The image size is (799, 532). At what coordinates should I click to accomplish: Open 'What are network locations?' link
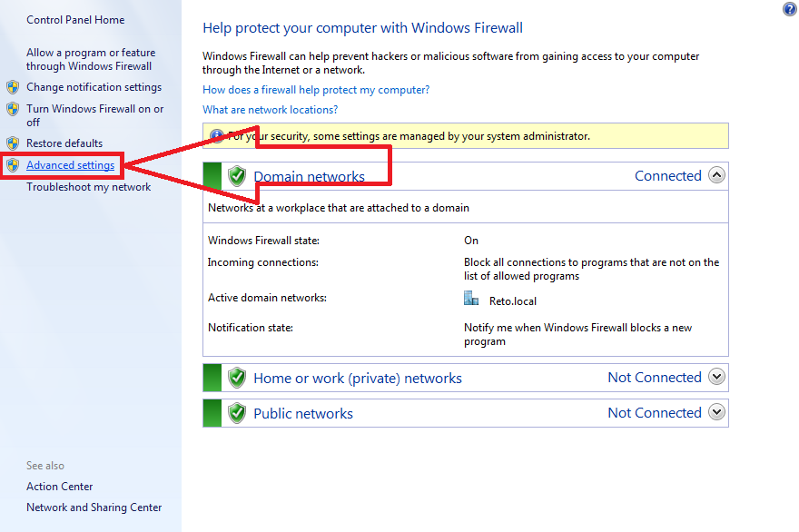[270, 110]
